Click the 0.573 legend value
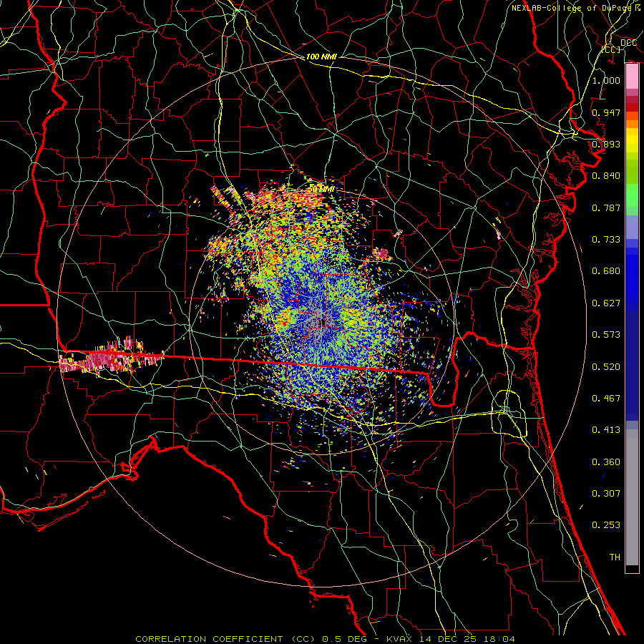Image resolution: width=644 pixels, height=644 pixels. click(606, 335)
